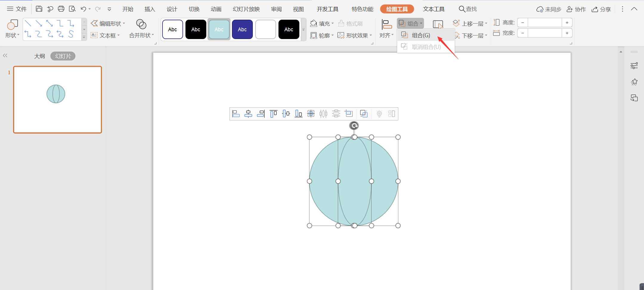The height and width of the screenshot is (290, 644).
Task: Click the undo arrow icon
Action: click(83, 9)
